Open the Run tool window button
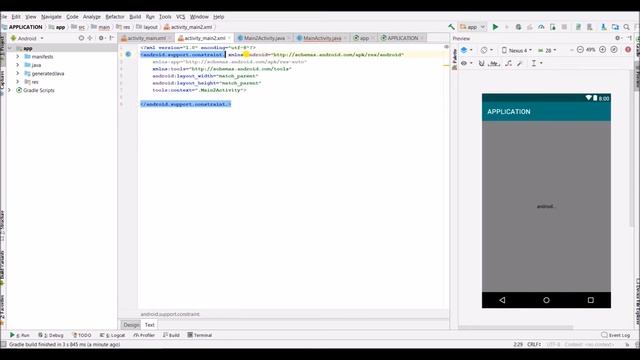This screenshot has height=360, width=640. point(20,335)
